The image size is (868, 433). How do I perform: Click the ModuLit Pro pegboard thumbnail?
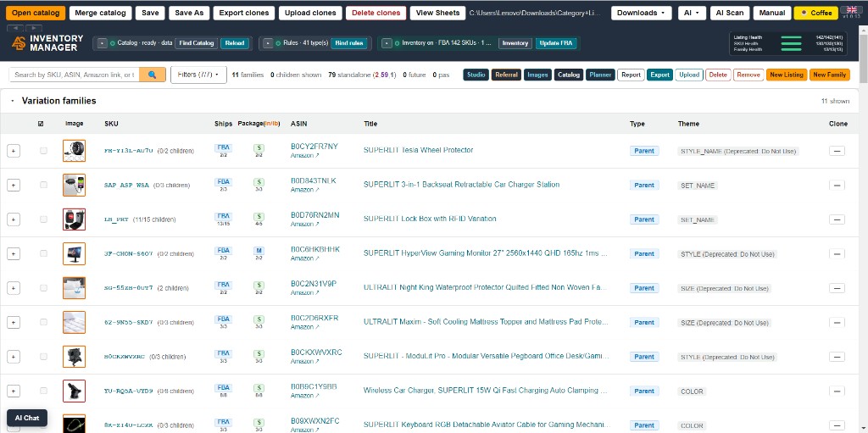pos(75,357)
